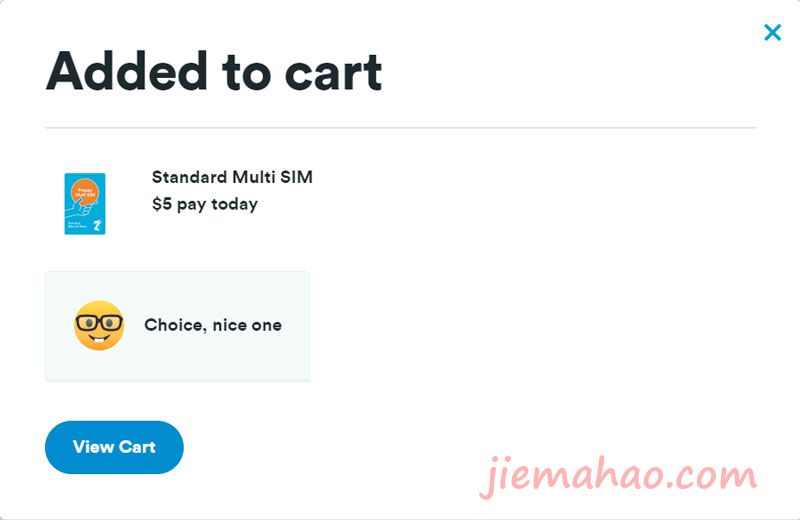The width and height of the screenshot is (800, 520).
Task: Click the horizontal divider under the heading
Action: (x=401, y=128)
